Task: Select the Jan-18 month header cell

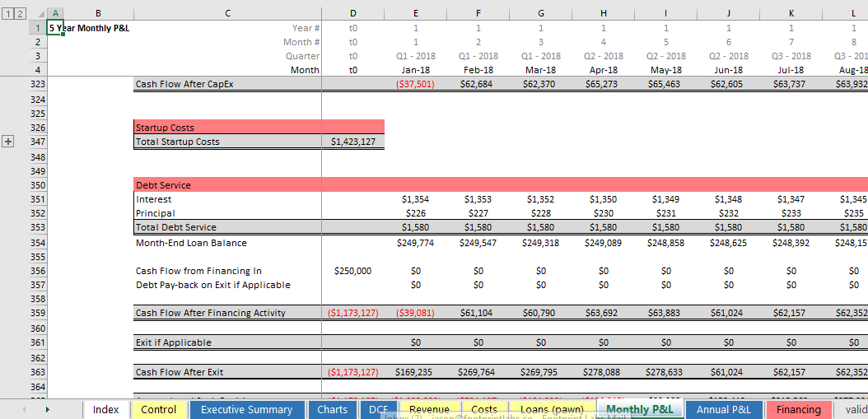Action: point(416,70)
